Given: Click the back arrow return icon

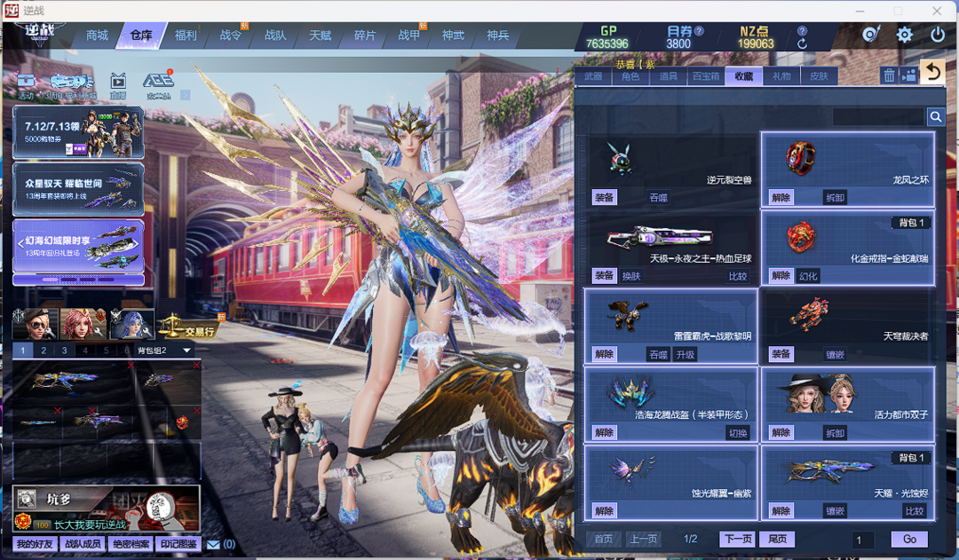Looking at the screenshot, I should point(932,73).
